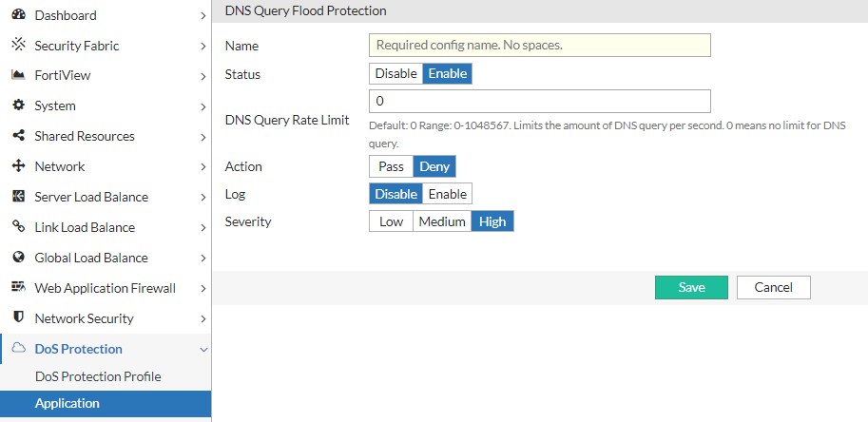Open Link Load Balance menu
Screen dimensions: 868x422
[x=85, y=227]
